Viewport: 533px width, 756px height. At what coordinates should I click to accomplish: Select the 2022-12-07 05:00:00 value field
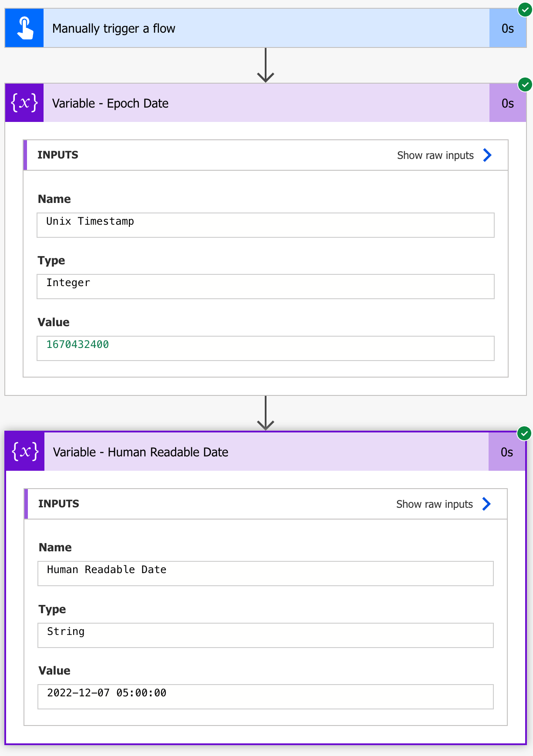point(265,697)
